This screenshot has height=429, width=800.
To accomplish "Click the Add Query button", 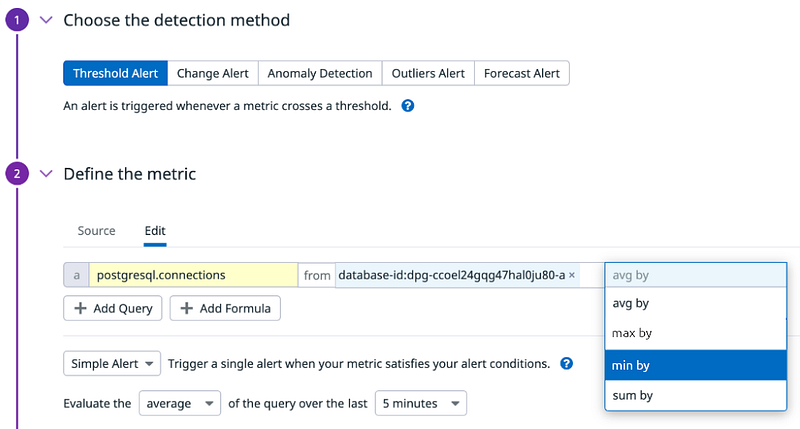I will pos(112,308).
